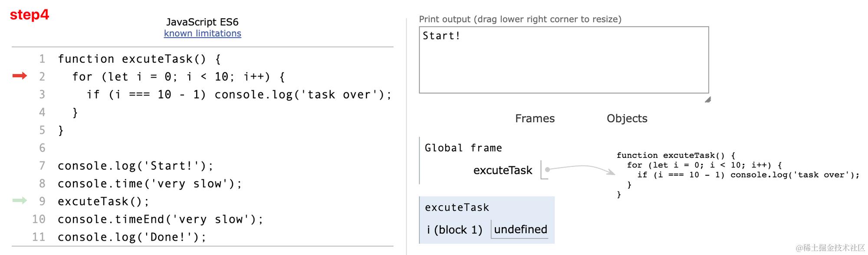Viewport: 868px width, 255px height.
Task: Click the JavaScript ES6 heading
Action: coord(202,22)
